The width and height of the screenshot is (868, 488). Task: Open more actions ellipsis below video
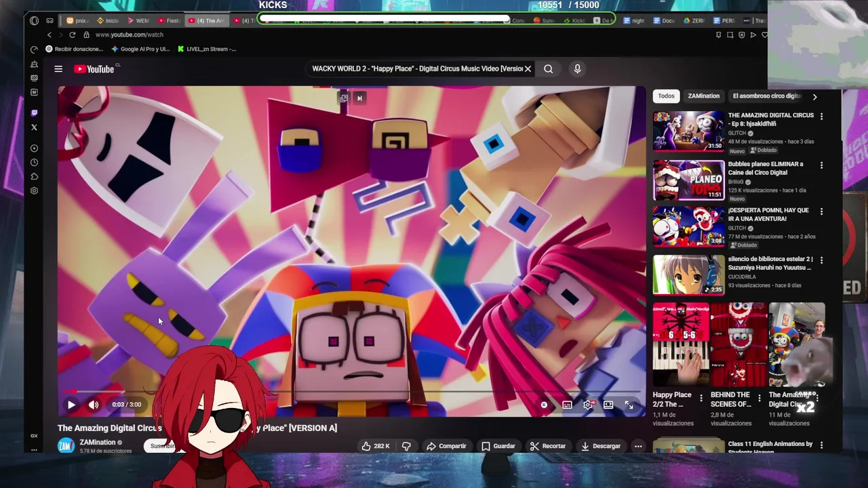click(638, 446)
